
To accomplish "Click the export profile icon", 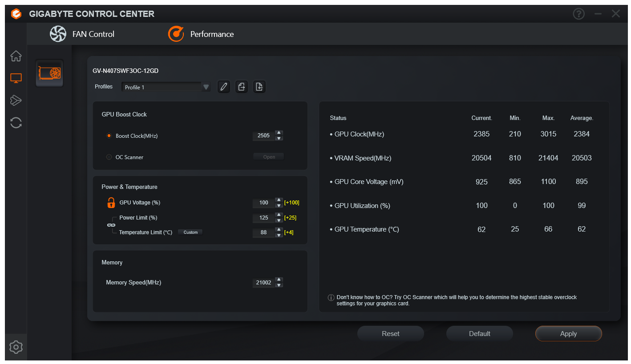I will (242, 87).
